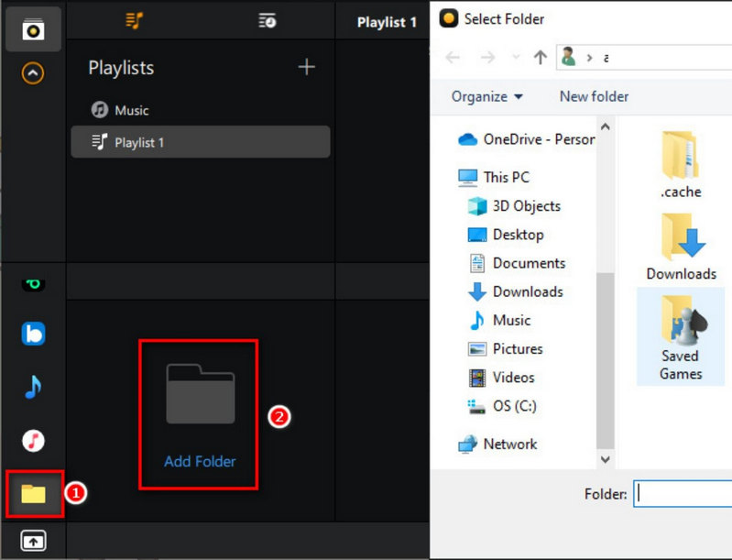The image size is (732, 560).
Task: Click the navigation pane scroll down arrow
Action: [606, 459]
